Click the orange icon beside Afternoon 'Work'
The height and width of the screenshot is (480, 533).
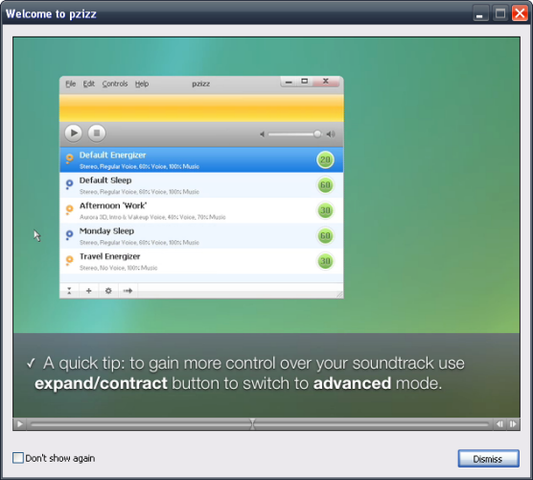pyautogui.click(x=69, y=210)
